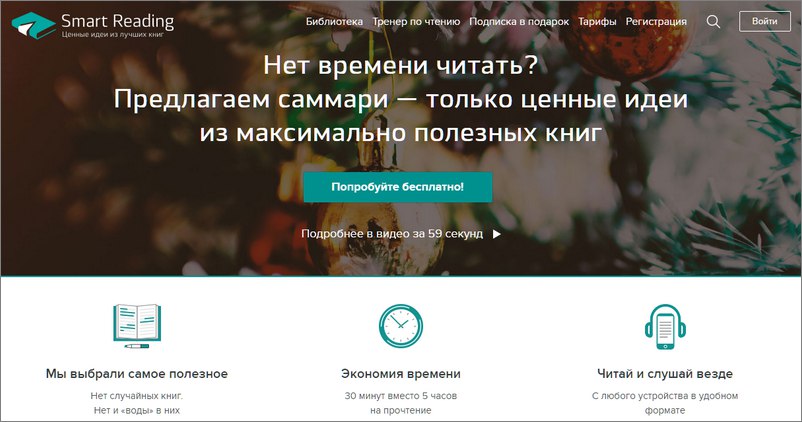Viewport: 802px width, 422px height.
Task: Click the Попробуйте бесплатно! button
Action: coord(398,187)
